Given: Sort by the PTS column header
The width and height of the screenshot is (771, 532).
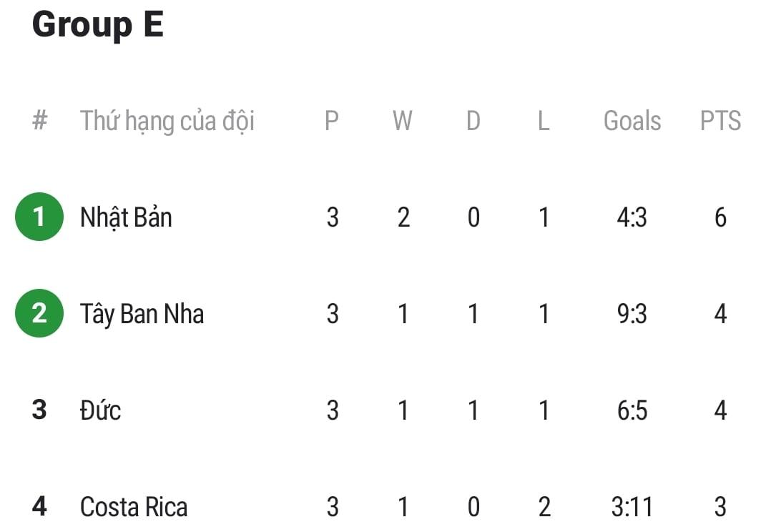Looking at the screenshot, I should (x=720, y=121).
